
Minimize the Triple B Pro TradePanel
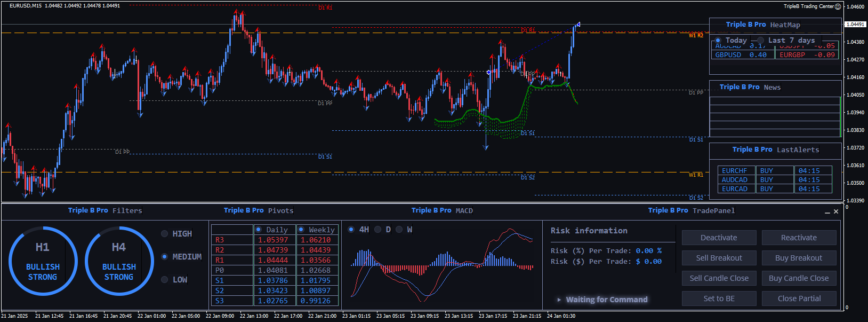[827, 212]
